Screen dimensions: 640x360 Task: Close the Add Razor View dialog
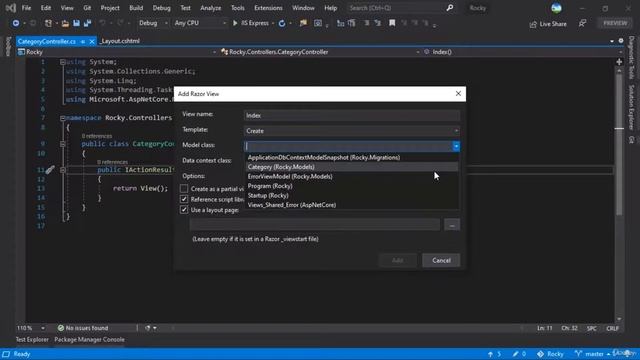click(x=458, y=93)
